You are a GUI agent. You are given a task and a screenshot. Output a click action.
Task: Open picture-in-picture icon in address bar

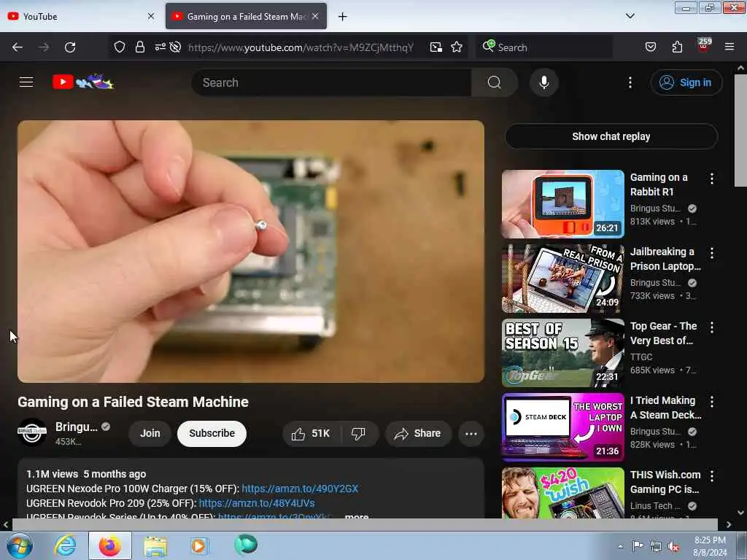(x=436, y=47)
